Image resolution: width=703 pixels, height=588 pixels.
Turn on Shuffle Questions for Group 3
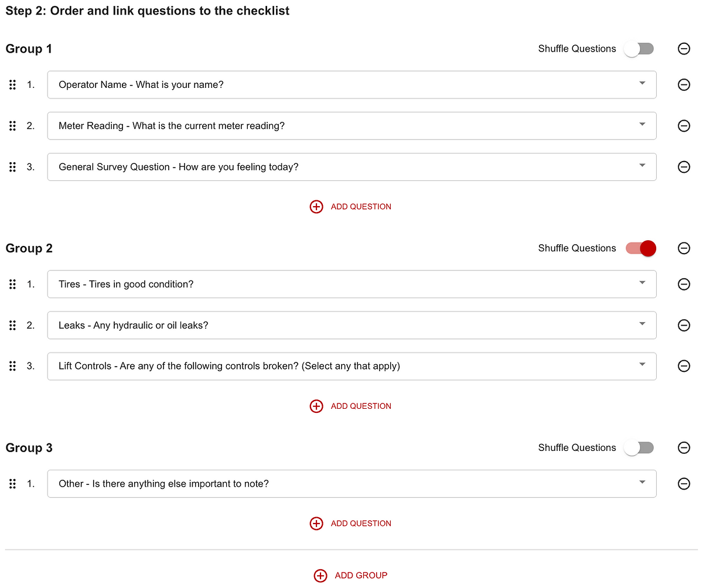pyautogui.click(x=639, y=448)
